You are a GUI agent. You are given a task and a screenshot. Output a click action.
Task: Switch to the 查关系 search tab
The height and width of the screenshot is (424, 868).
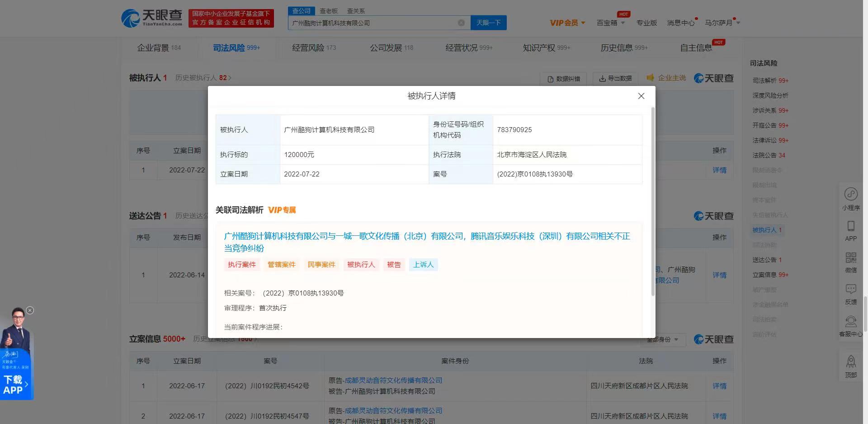pos(356,11)
